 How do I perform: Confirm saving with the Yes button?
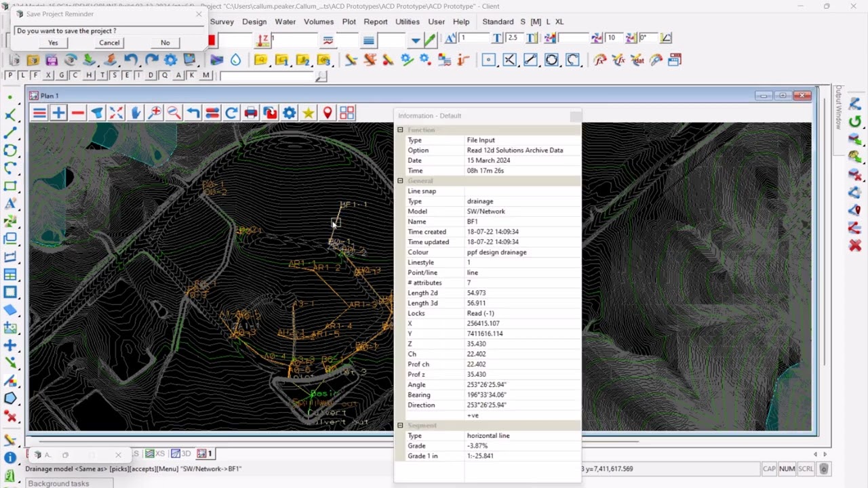click(x=53, y=43)
